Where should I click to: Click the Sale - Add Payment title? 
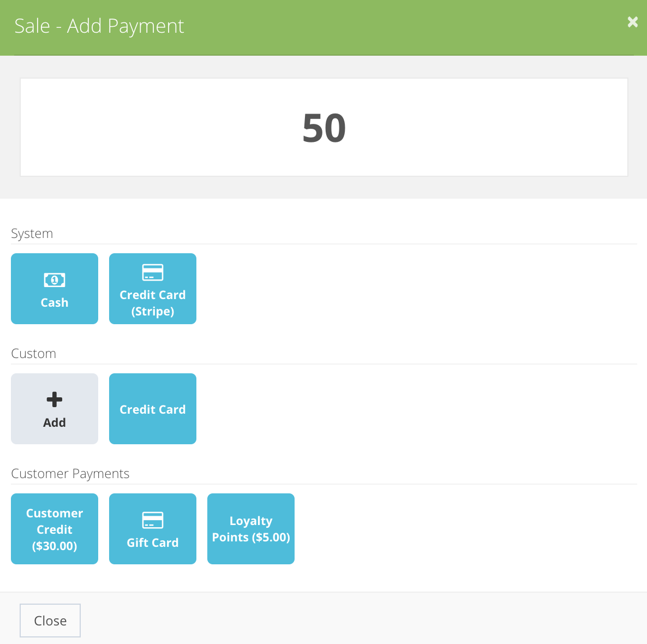pos(99,26)
